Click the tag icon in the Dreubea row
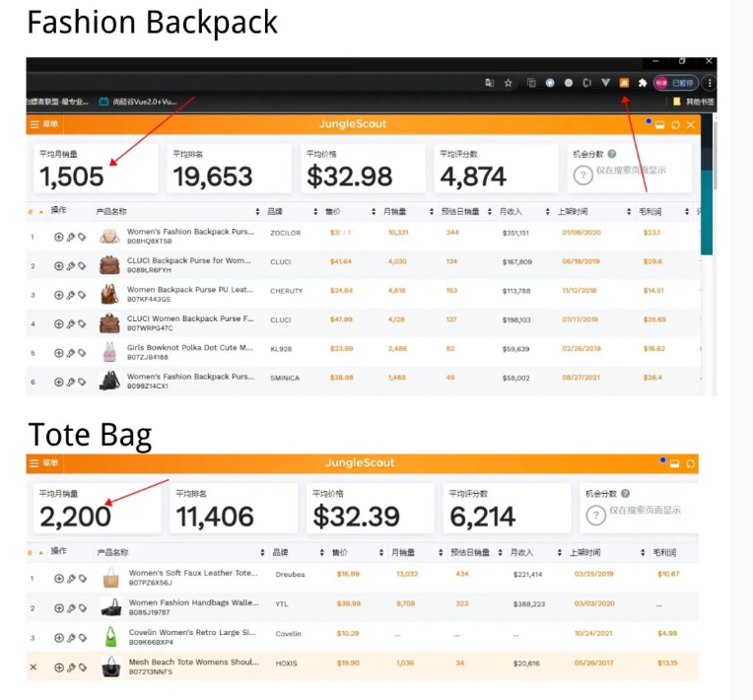 click(x=83, y=579)
